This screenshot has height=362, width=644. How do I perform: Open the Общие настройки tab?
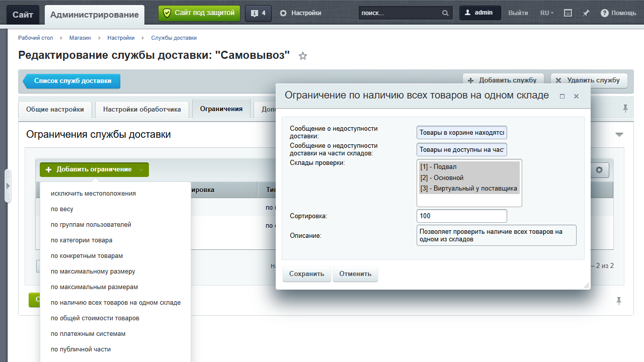click(x=55, y=109)
